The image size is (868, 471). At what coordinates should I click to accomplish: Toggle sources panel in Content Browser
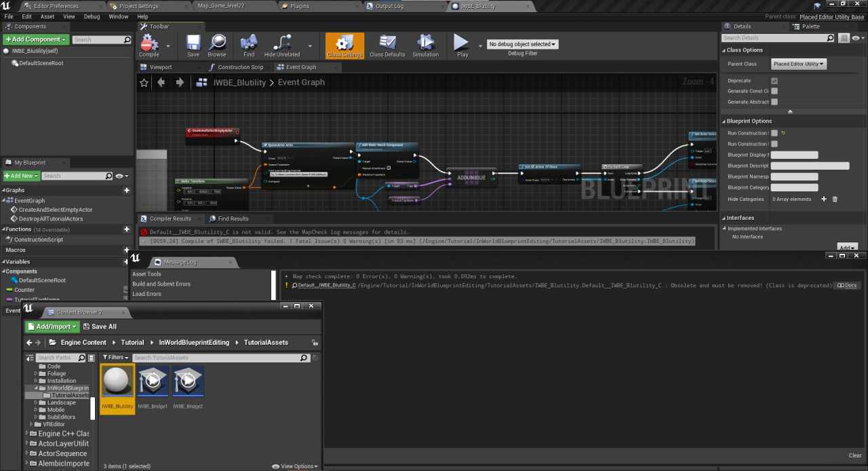pyautogui.click(x=30, y=358)
